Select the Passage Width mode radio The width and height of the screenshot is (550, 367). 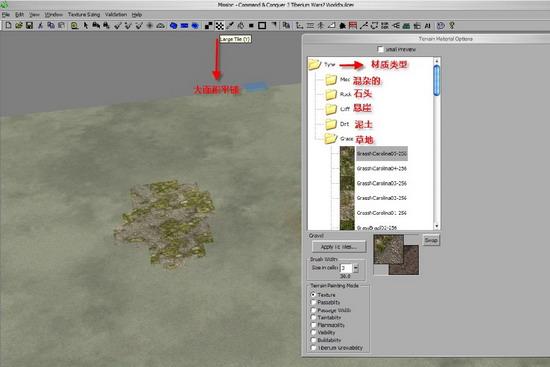pos(313,310)
